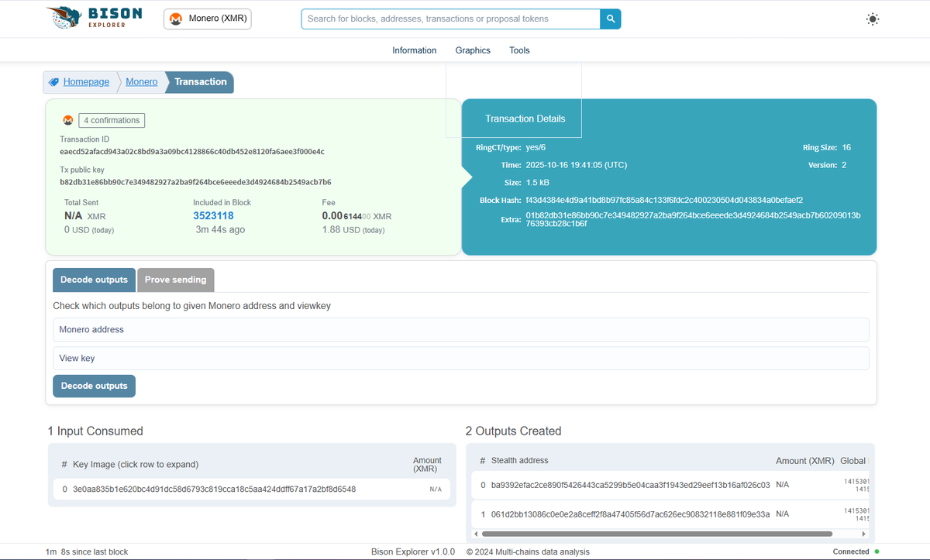930x560 pixels.
Task: Click the Transaction Details heading
Action: (x=525, y=119)
